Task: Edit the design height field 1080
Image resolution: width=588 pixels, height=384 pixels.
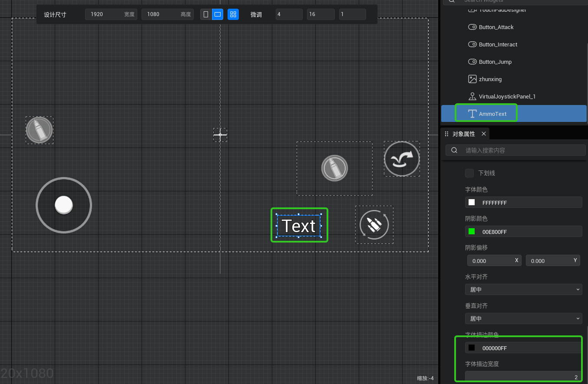Action: (167, 14)
